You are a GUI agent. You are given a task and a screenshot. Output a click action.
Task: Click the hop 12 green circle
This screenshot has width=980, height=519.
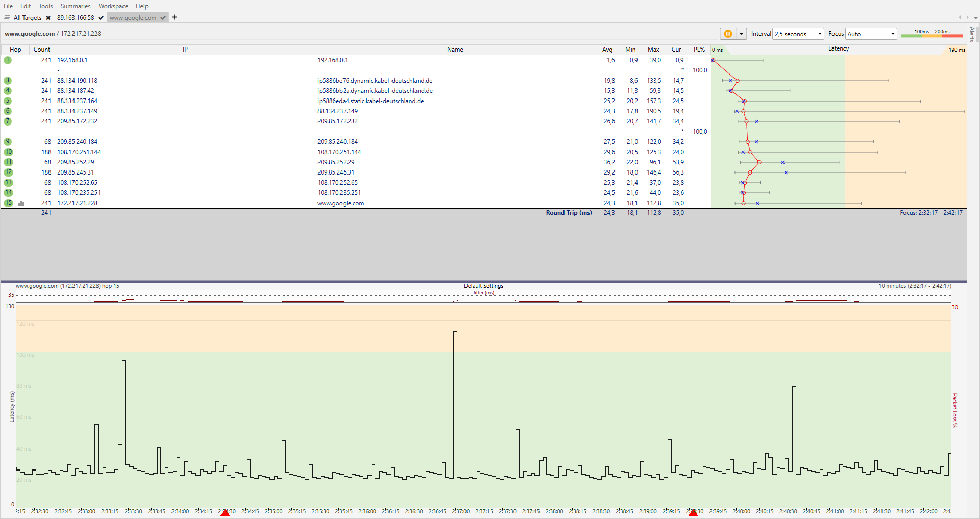[8, 172]
